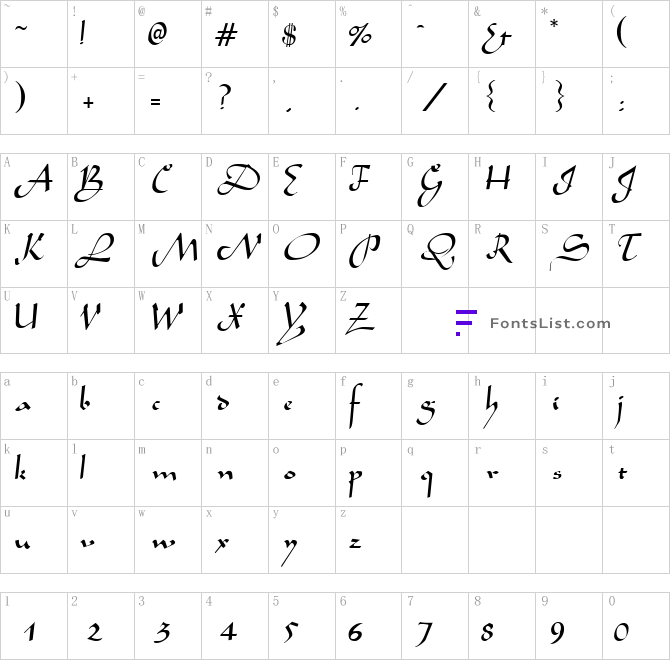
Task: Click the lowercase f glyph cell
Action: (x=368, y=406)
